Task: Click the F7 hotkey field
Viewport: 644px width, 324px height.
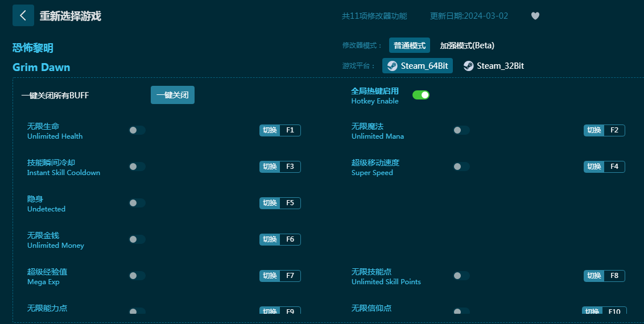Action: click(290, 276)
